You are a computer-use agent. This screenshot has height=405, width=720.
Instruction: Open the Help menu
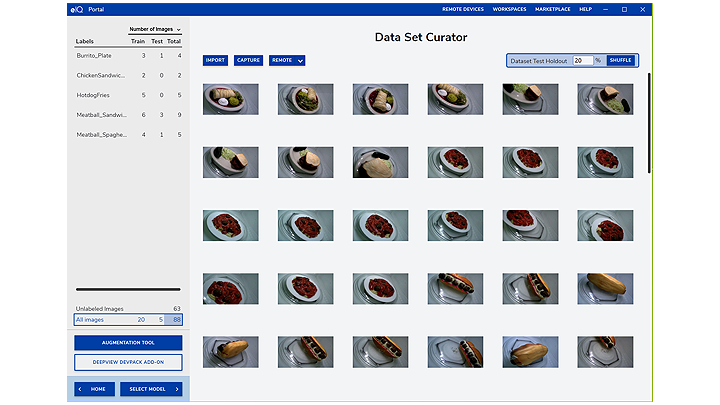pos(585,9)
